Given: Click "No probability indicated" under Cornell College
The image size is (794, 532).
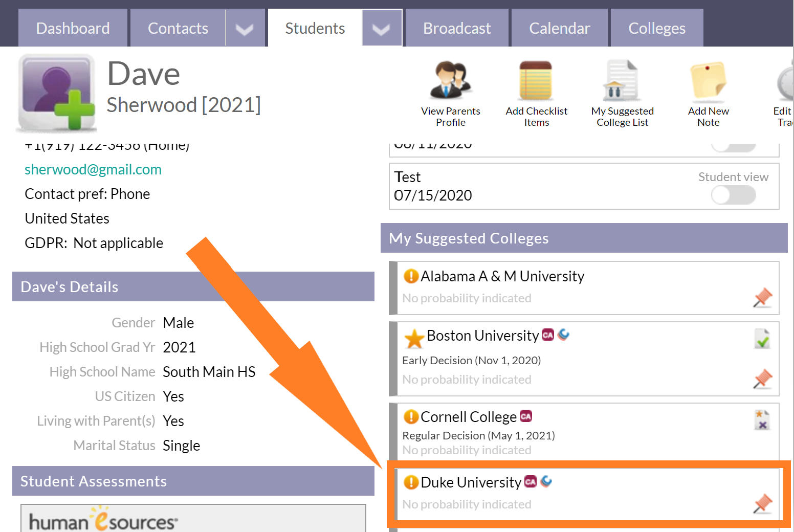Looking at the screenshot, I should pos(467,450).
